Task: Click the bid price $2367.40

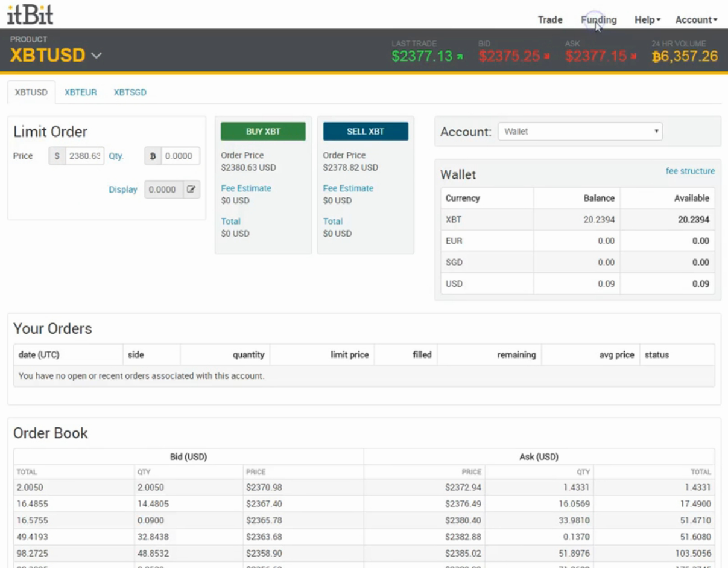Action: click(x=264, y=503)
